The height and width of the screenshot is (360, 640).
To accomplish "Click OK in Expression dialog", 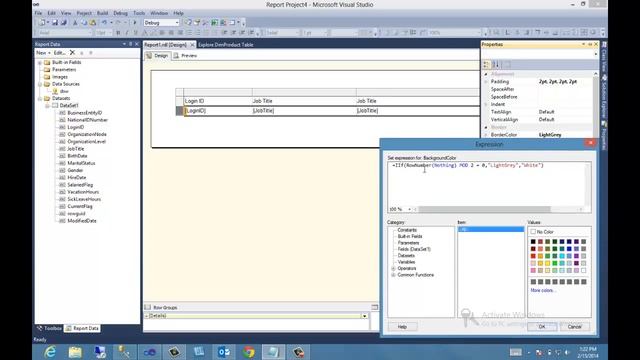I will (x=542, y=327).
